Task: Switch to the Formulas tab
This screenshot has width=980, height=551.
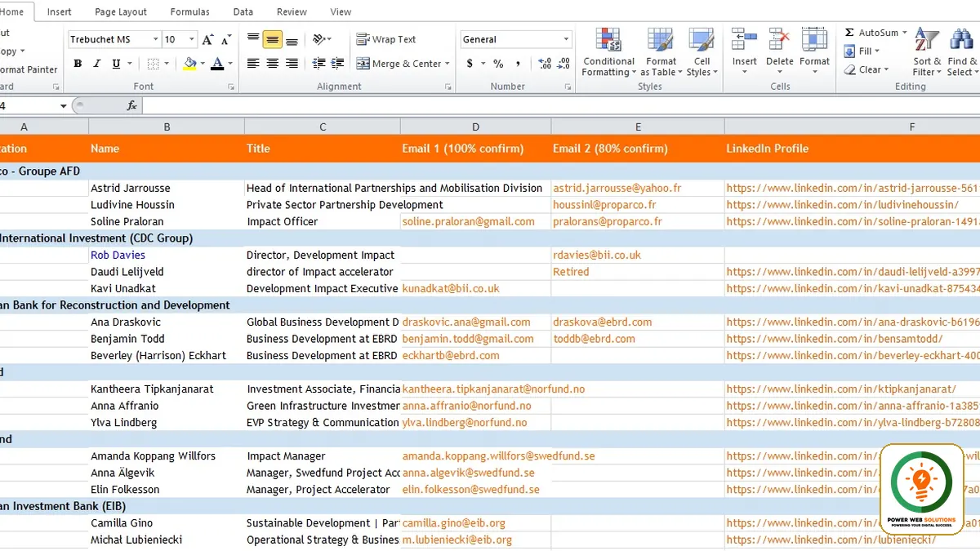Action: [x=189, y=12]
